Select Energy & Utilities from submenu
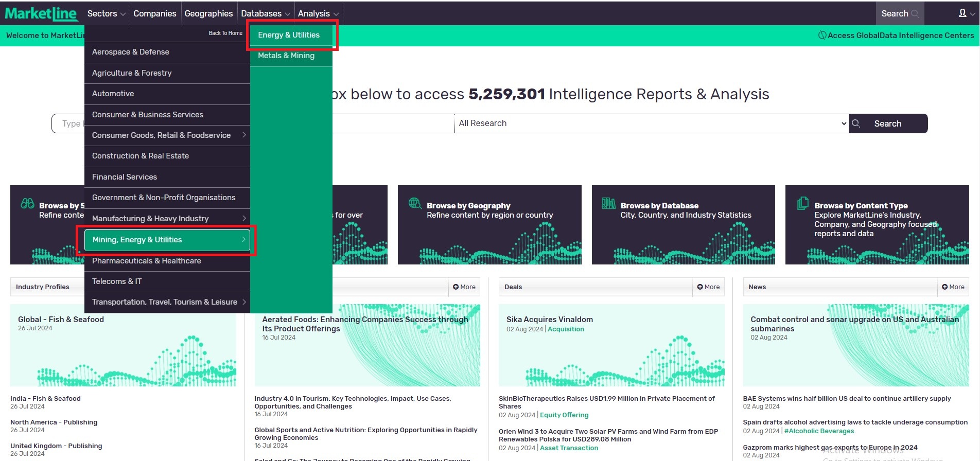This screenshot has height=461, width=980. 289,35
